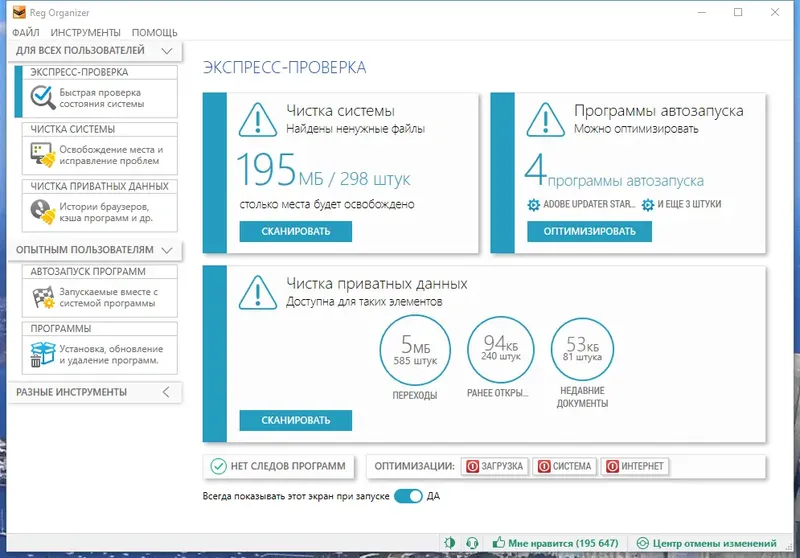Click the warning triangle in Чистка системы card
The width and height of the screenshot is (800, 558).
pyautogui.click(x=258, y=120)
